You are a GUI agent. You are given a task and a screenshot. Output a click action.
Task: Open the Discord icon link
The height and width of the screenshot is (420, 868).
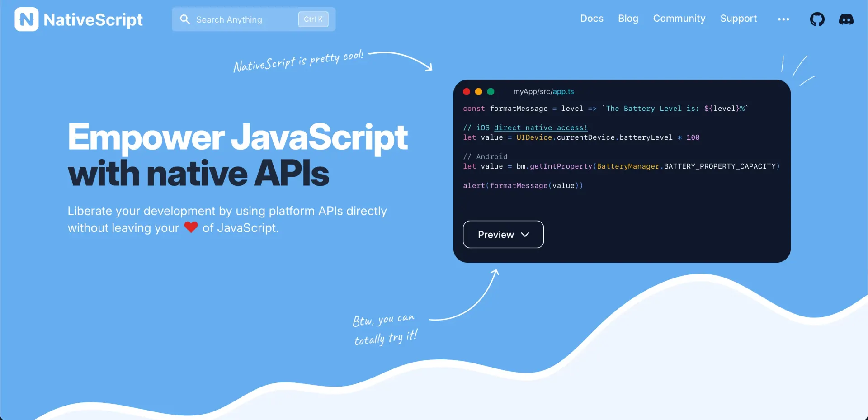846,19
